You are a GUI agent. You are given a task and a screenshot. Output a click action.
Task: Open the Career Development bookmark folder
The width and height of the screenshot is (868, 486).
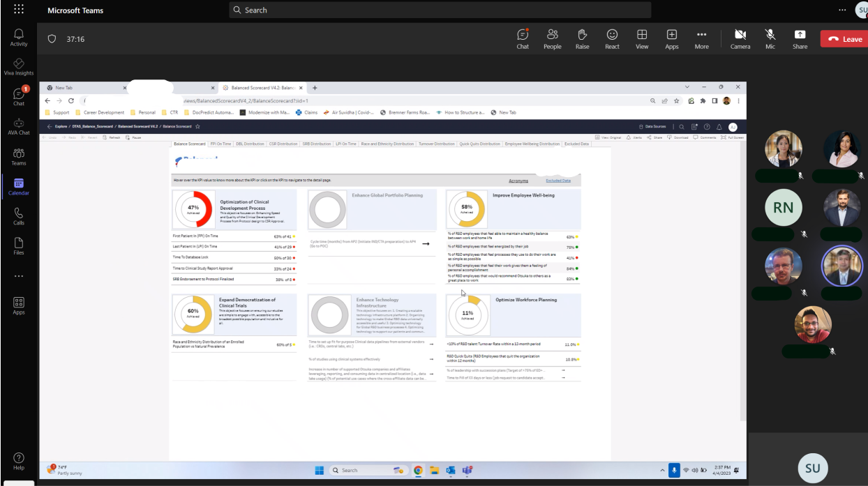tap(100, 112)
